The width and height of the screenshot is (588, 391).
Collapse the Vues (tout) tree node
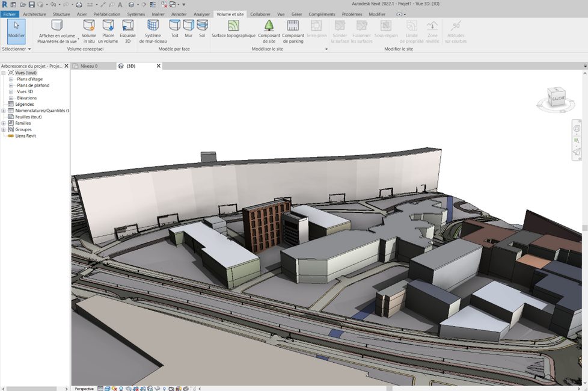[4, 73]
